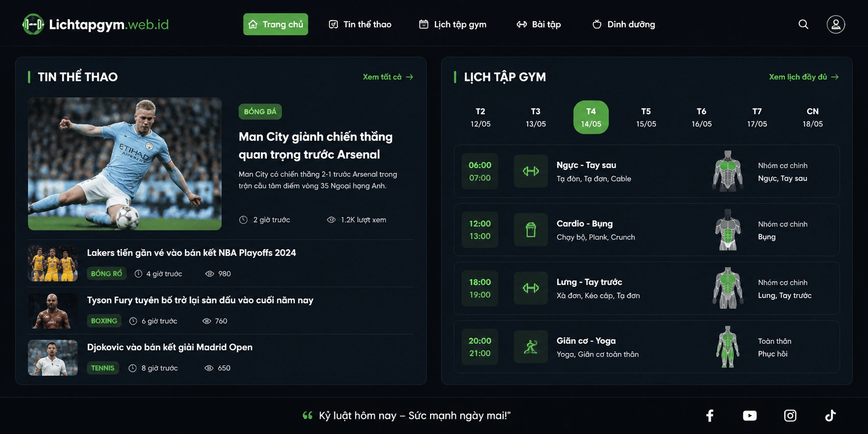Visit the Facebook page icon
Image resolution: width=868 pixels, height=434 pixels.
pyautogui.click(x=709, y=415)
